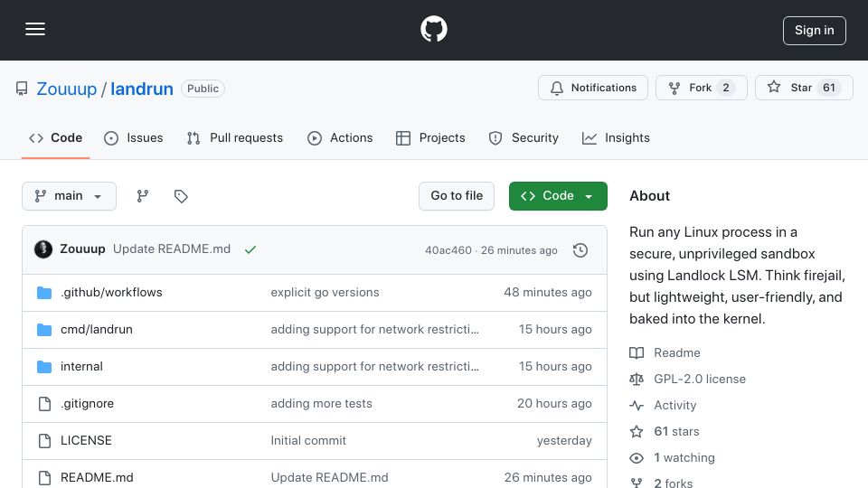The width and height of the screenshot is (868, 488).
Task: Open commit history clock icon
Action: tap(580, 250)
